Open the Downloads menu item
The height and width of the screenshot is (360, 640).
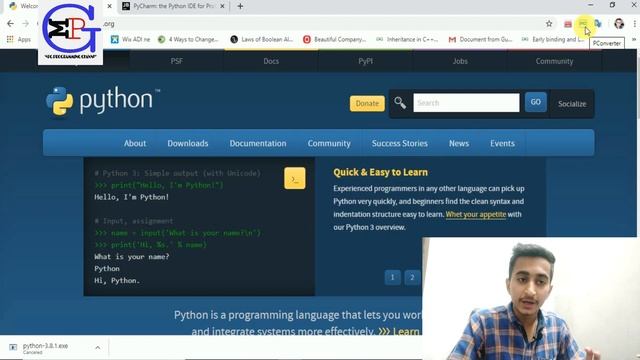pyautogui.click(x=188, y=143)
